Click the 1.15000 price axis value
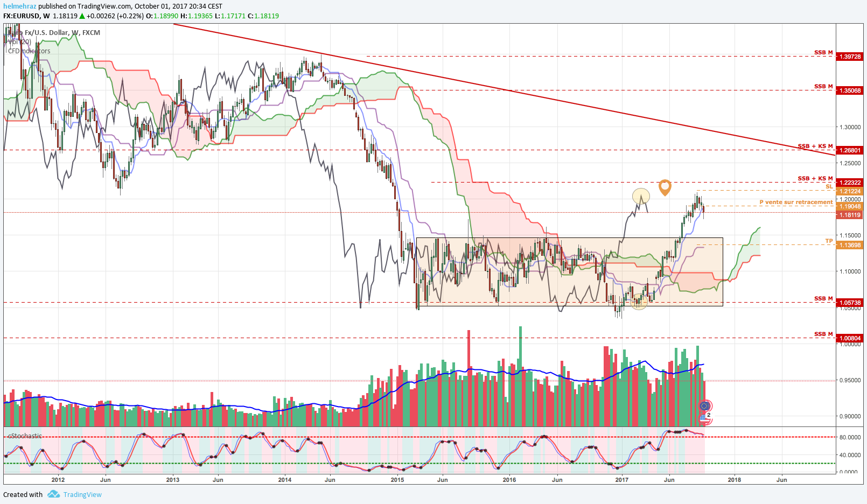The image size is (867, 504). tap(850, 235)
